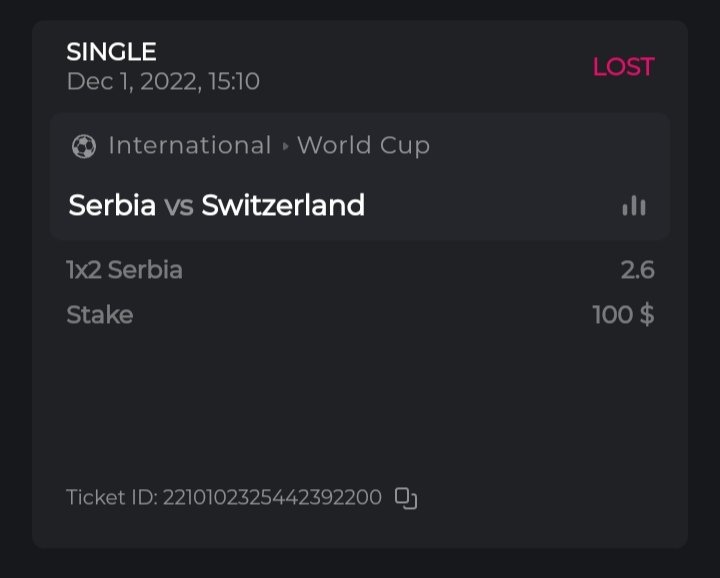Click the 100 $ stake amount
The width and height of the screenshot is (720, 578).
[x=623, y=315]
